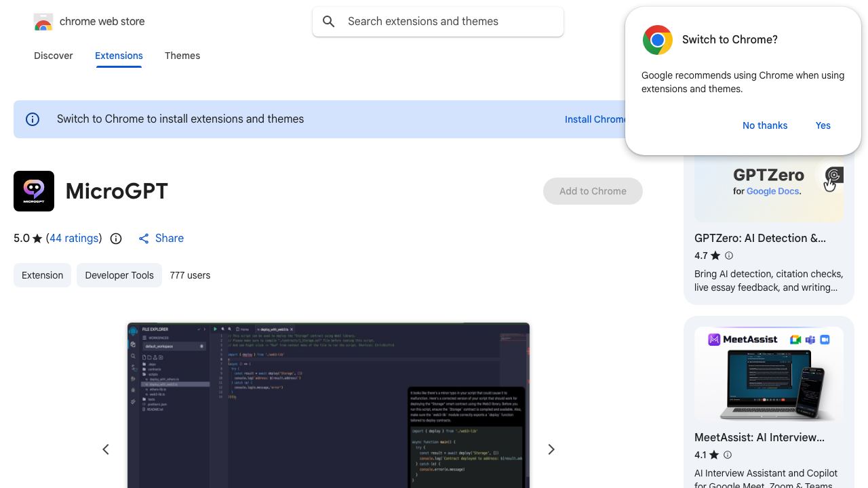Viewport: 868px width, 488px height.
Task: Click the search magnifier icon
Action: click(x=329, y=22)
